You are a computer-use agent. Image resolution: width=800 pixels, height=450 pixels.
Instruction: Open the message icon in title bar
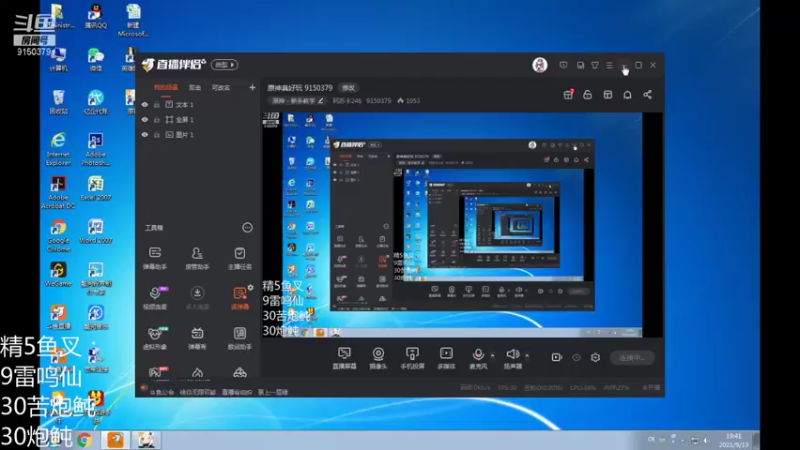coord(563,65)
